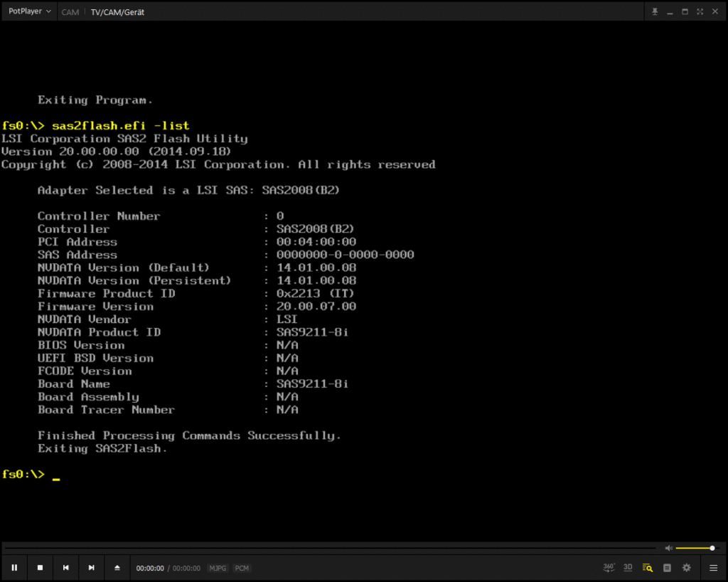The height and width of the screenshot is (582, 728).
Task: Jump to the previous track
Action: click(65, 568)
